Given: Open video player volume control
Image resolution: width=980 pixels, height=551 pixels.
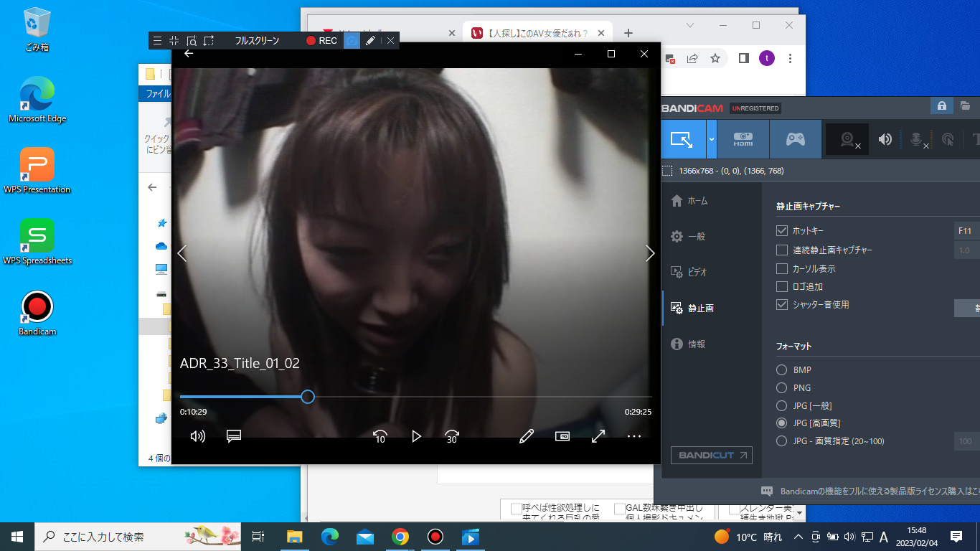Looking at the screenshot, I should coord(198,436).
